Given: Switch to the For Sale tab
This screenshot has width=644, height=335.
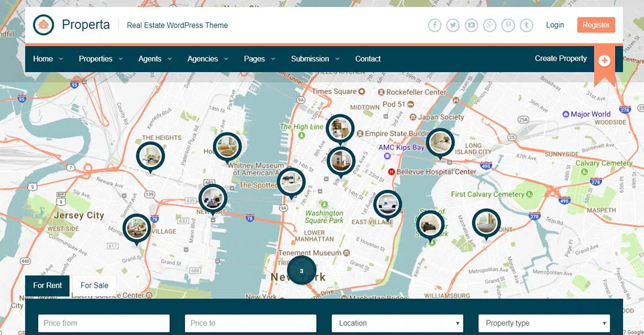Looking at the screenshot, I should 94,285.
